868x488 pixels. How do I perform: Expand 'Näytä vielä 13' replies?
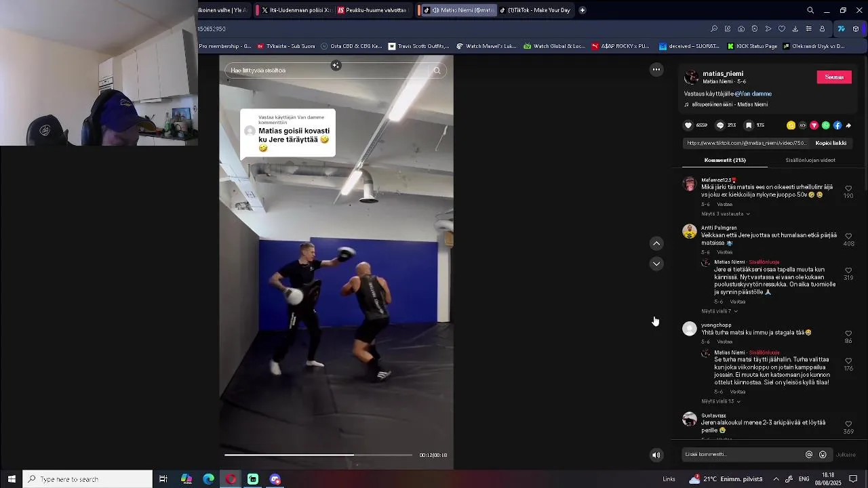pyautogui.click(x=721, y=401)
